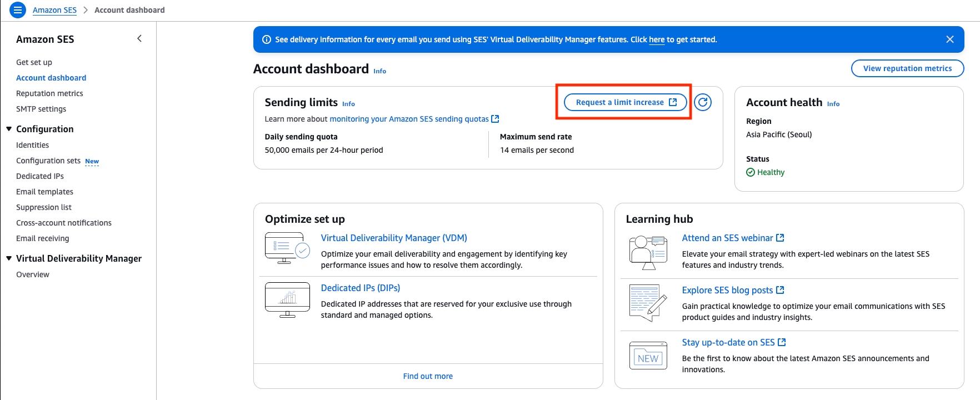Image resolution: width=980 pixels, height=400 pixels.
Task: Click the NEW announcements icon
Action: coord(648,356)
